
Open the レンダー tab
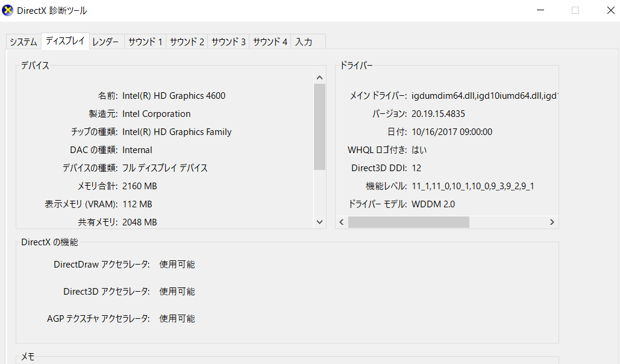point(106,42)
